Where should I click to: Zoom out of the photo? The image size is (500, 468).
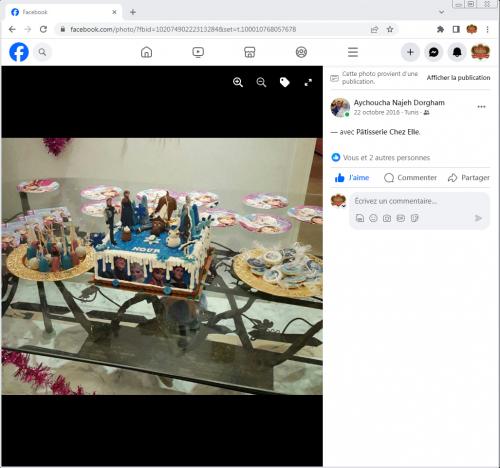(x=261, y=82)
